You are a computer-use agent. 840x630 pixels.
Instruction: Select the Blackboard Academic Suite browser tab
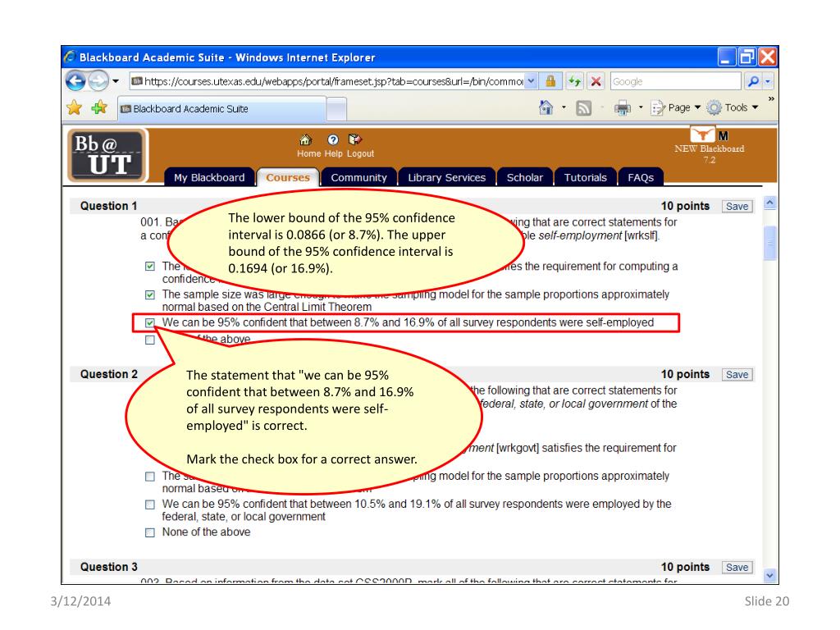[221, 109]
